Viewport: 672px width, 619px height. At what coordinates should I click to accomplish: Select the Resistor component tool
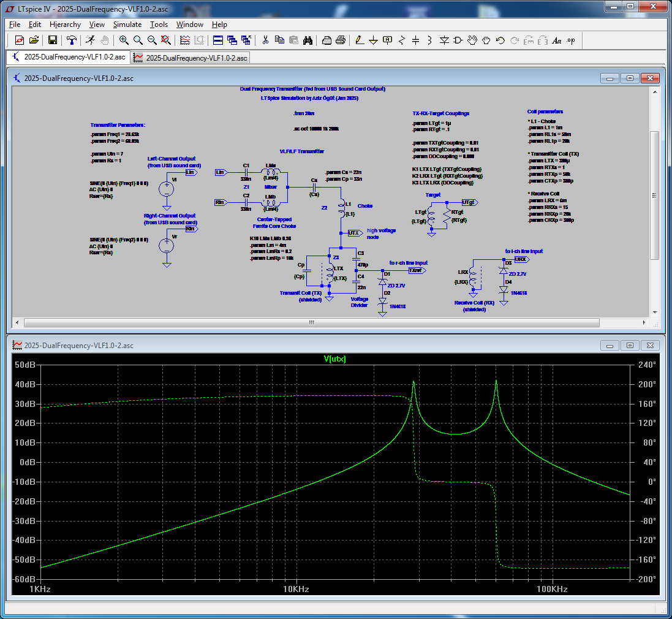pyautogui.click(x=402, y=40)
